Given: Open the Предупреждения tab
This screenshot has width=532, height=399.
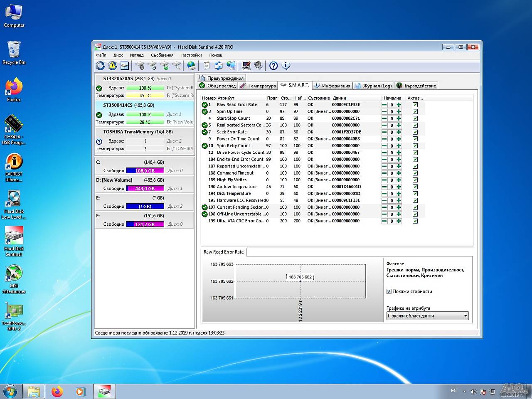Looking at the screenshot, I should [222, 78].
